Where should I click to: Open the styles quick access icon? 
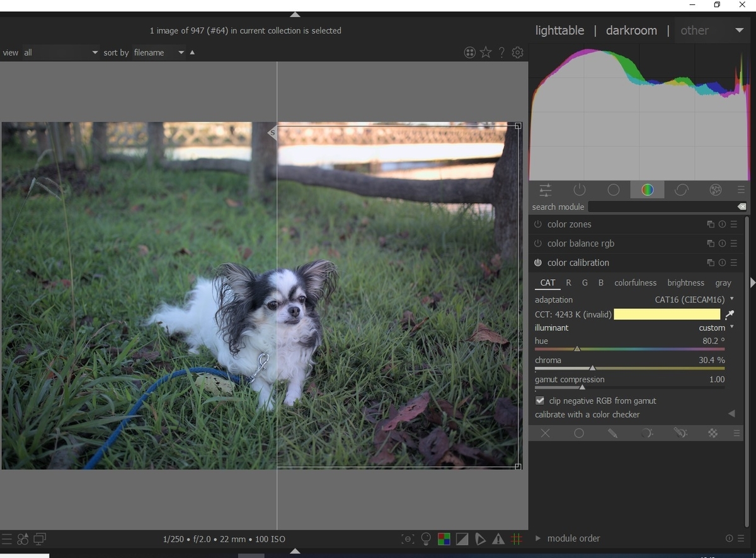23,539
